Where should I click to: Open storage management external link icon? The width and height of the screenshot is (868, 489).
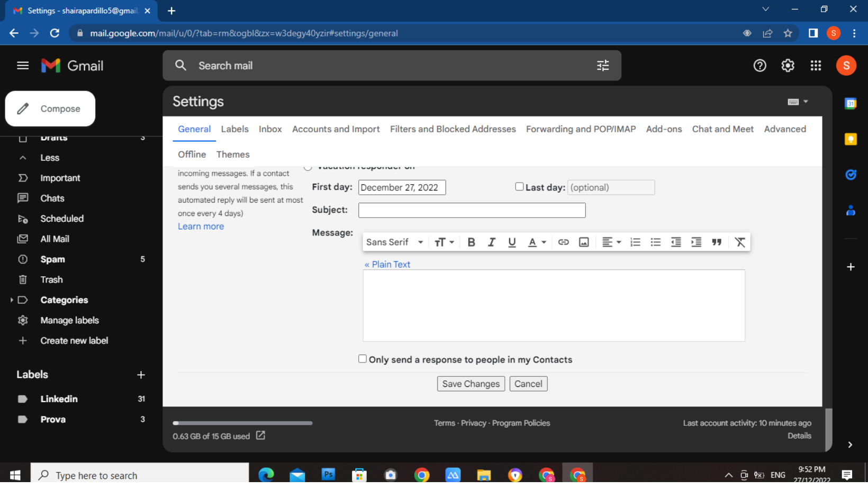pyautogui.click(x=260, y=436)
